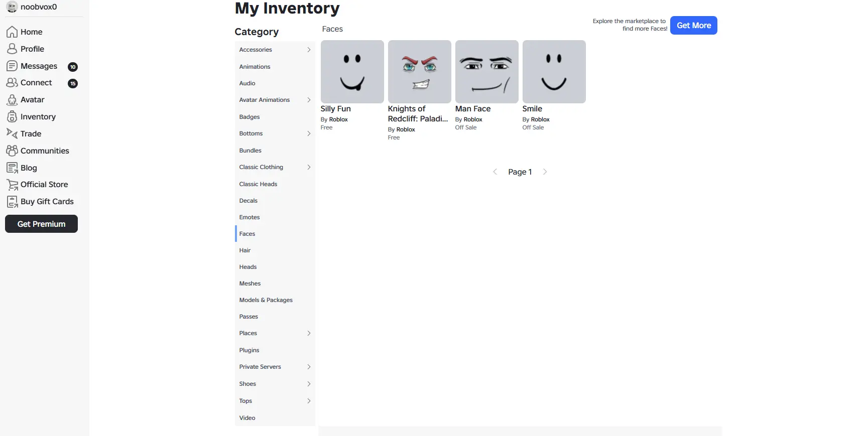Open Profile via its person icon

(x=12, y=49)
